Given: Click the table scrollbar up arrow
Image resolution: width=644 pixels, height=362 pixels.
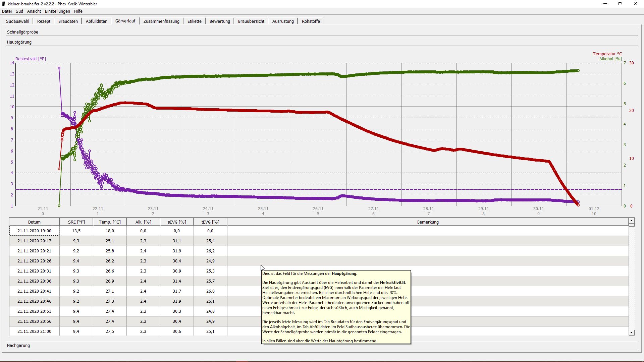Looking at the screenshot, I should pyautogui.click(x=632, y=221).
